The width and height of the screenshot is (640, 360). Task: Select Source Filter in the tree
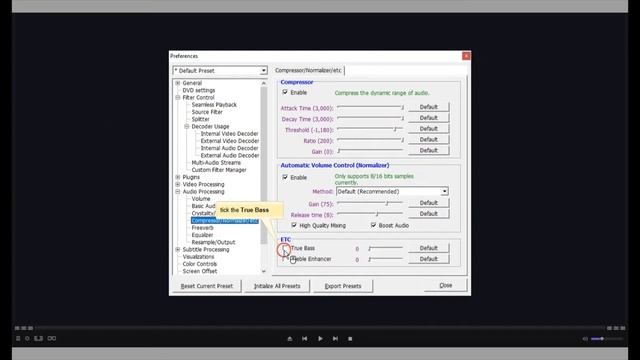pyautogui.click(x=207, y=112)
